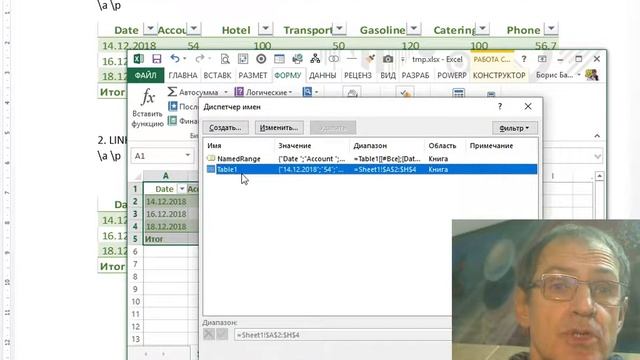The width and height of the screenshot is (640, 360).
Task: Click the round target icon in Excel quick access toolbar
Action: pos(261,59)
